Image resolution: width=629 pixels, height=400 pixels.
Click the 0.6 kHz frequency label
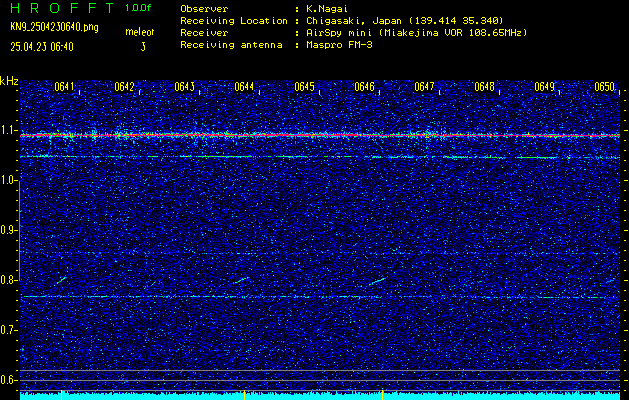[x=8, y=380]
